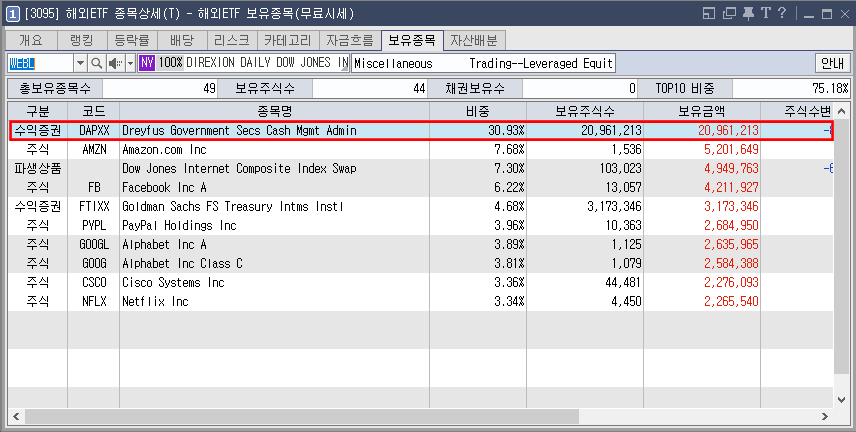Click the FTIXX code cell
This screenshot has height=432, width=856.
point(94,206)
